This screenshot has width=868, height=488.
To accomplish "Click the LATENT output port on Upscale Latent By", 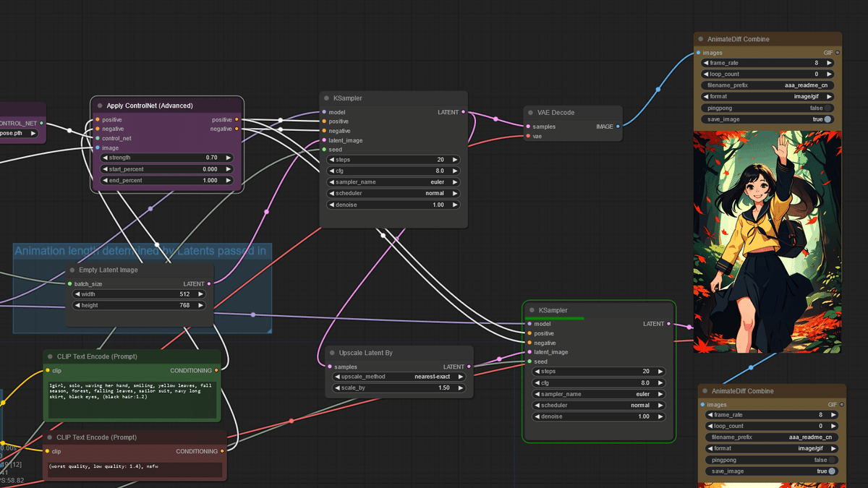I will [x=469, y=367].
